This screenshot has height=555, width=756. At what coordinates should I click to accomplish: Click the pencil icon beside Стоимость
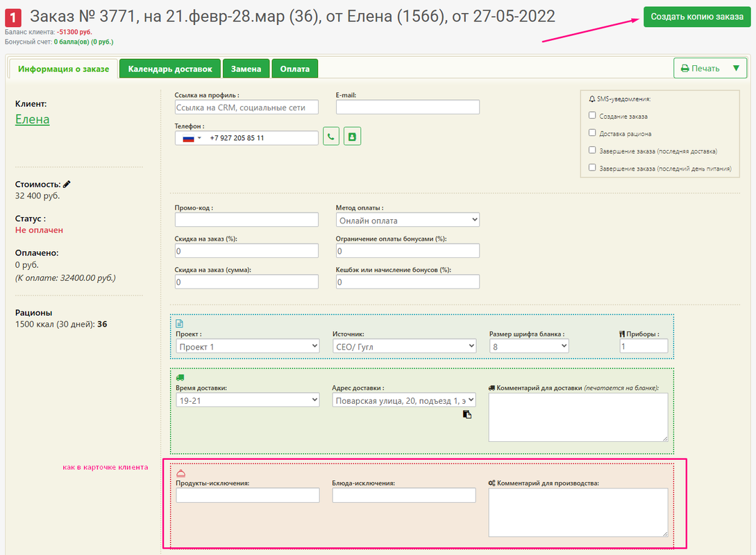67,185
